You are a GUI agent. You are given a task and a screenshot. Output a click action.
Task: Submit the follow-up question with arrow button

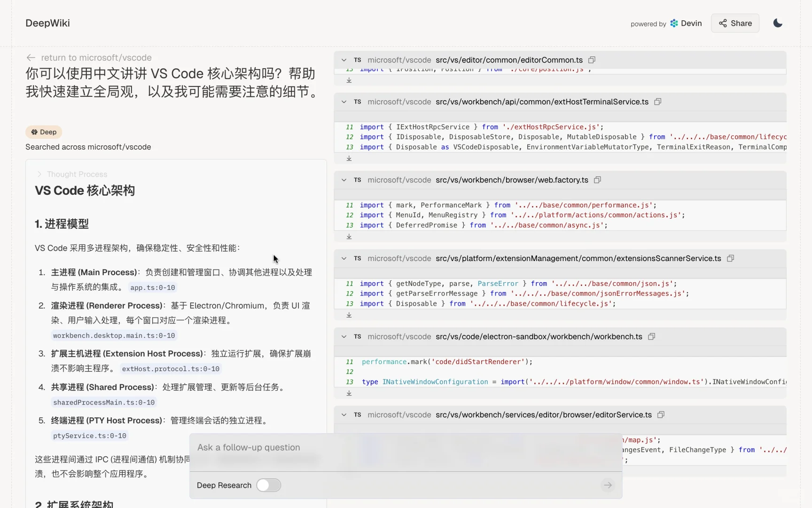[608, 485]
